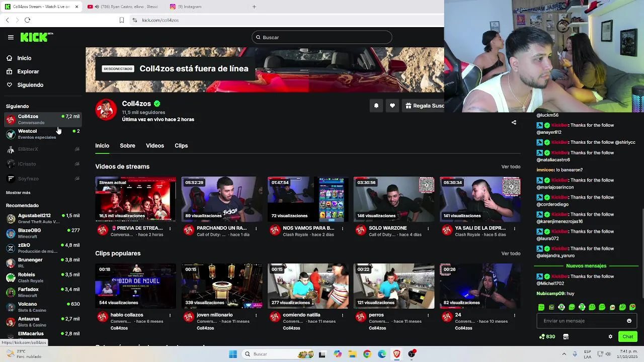
Task: Click the Copilot taskbar icon
Action: tap(337, 354)
